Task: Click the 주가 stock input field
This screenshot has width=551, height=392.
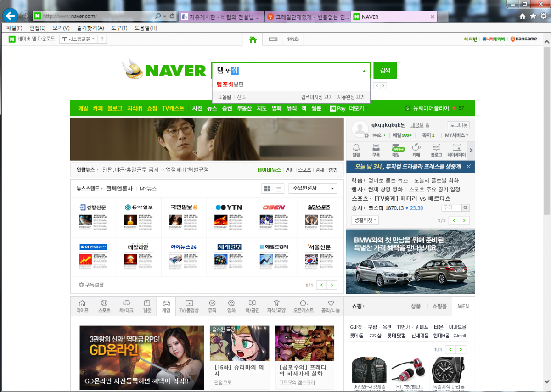Action: (451, 208)
